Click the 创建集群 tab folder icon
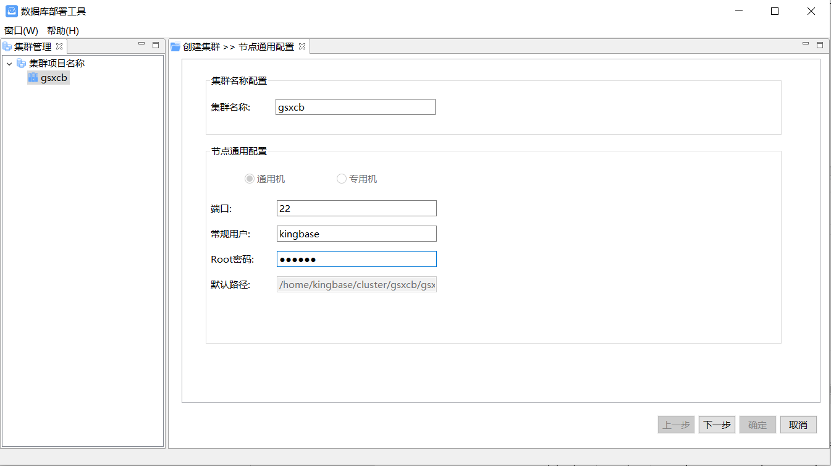Image resolution: width=832 pixels, height=466 pixels. (176, 47)
